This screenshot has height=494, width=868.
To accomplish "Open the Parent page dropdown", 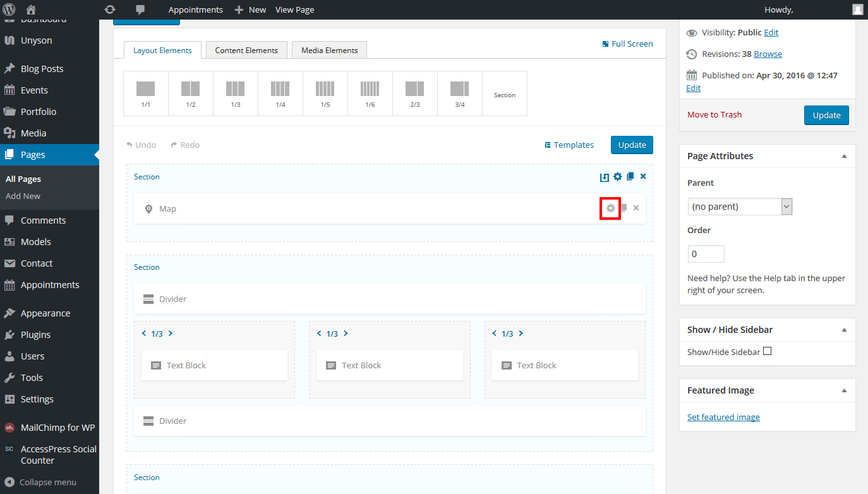I will coord(740,207).
